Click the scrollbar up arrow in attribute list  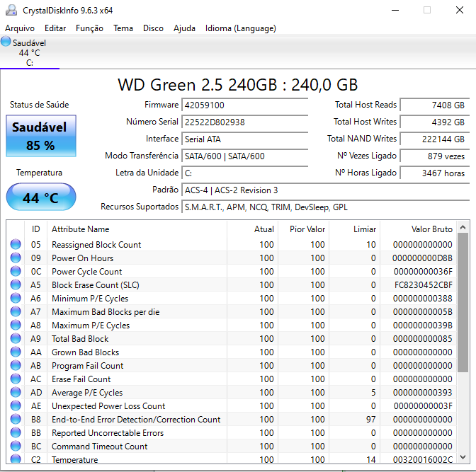[x=463, y=227]
